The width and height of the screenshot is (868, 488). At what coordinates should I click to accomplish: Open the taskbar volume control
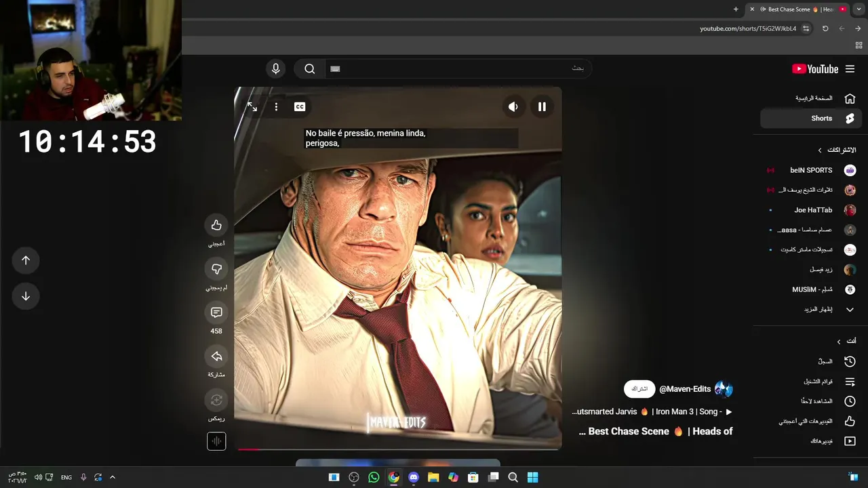[38, 477]
